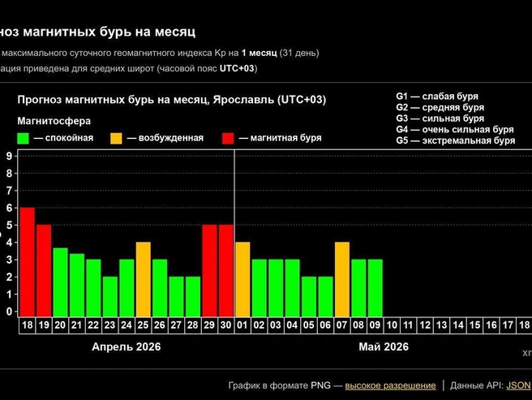
Task: Select the red bar for April 30
Action: click(226, 270)
